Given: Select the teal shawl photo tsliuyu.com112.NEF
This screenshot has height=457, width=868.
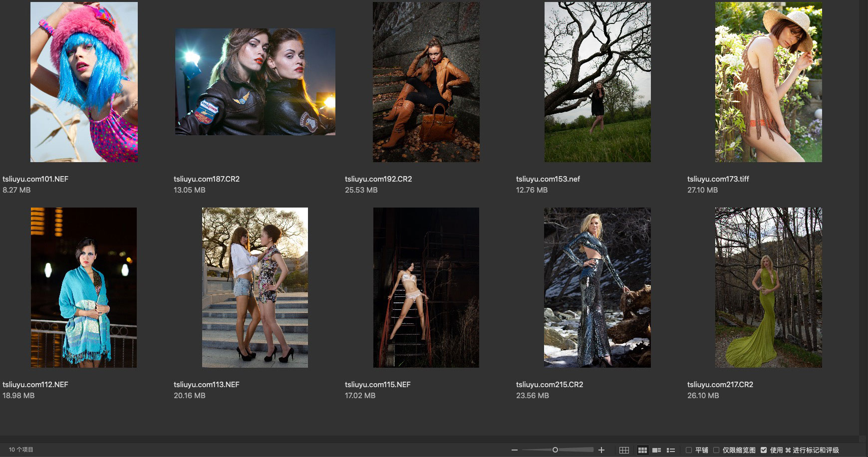Looking at the screenshot, I should click(84, 287).
